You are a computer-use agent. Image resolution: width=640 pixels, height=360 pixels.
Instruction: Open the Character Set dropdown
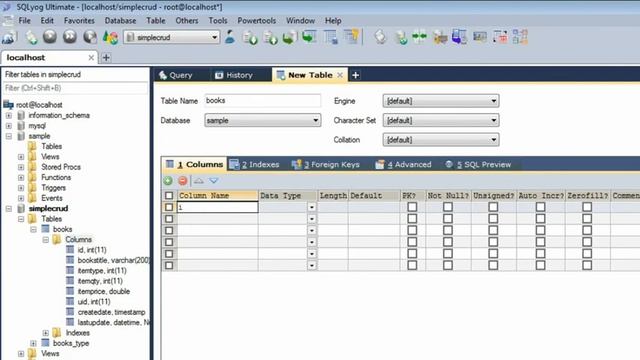coord(441,120)
